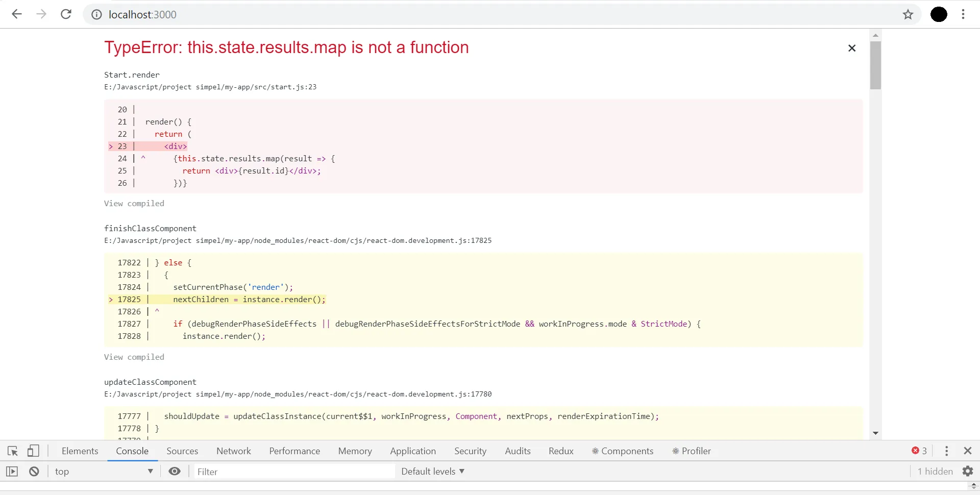Select the Console tab
This screenshot has height=495, width=980.
(x=132, y=451)
